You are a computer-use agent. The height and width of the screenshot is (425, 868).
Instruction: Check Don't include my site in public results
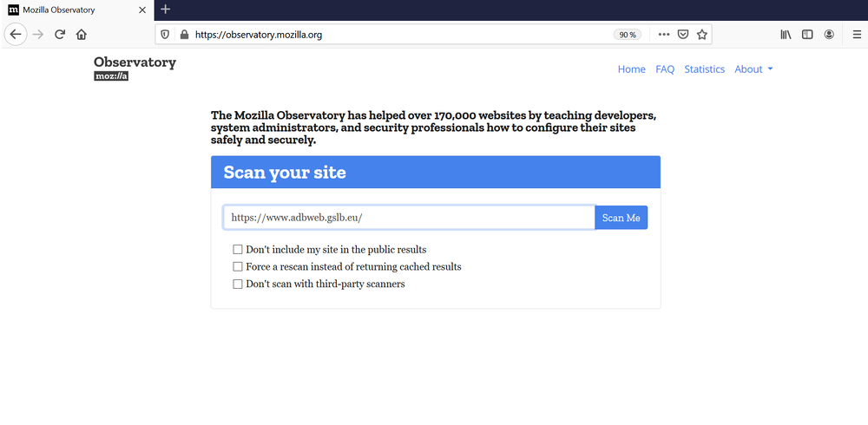click(x=238, y=250)
